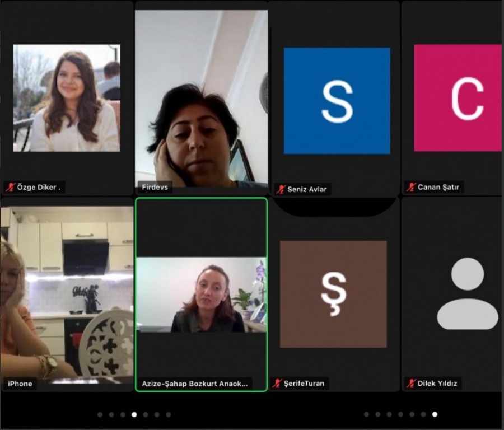
Task: Click the 'iPhone' name label
Action: pos(20,384)
